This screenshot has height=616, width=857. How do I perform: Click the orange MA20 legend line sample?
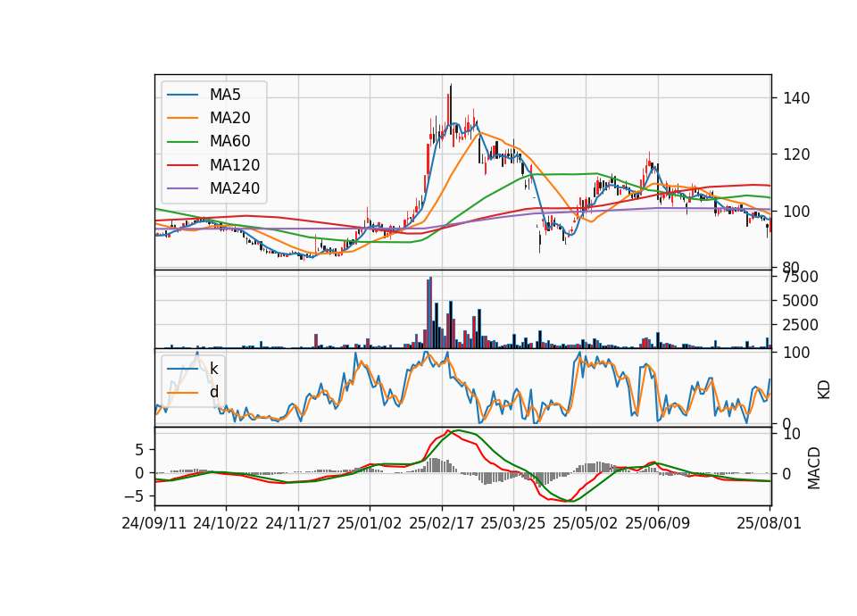point(182,118)
